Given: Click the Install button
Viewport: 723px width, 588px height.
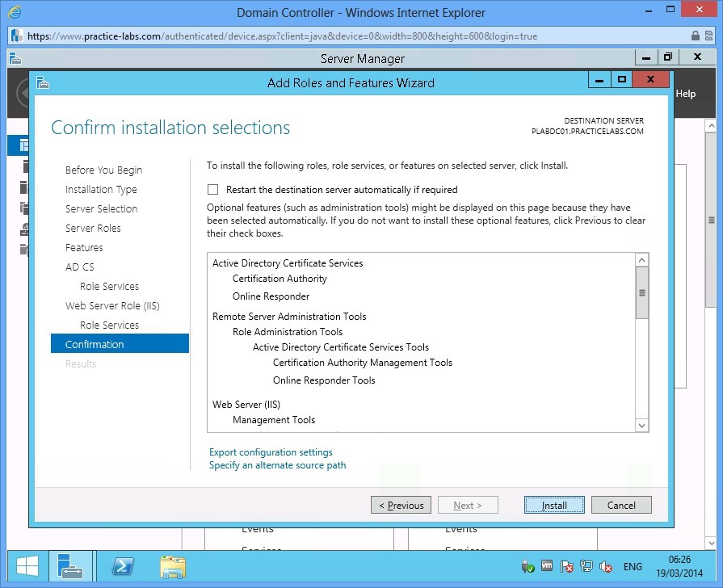Looking at the screenshot, I should 554,504.
